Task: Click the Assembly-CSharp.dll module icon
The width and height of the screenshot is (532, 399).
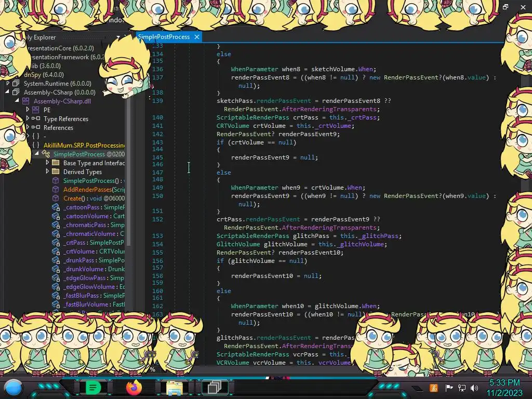Action: click(x=26, y=101)
